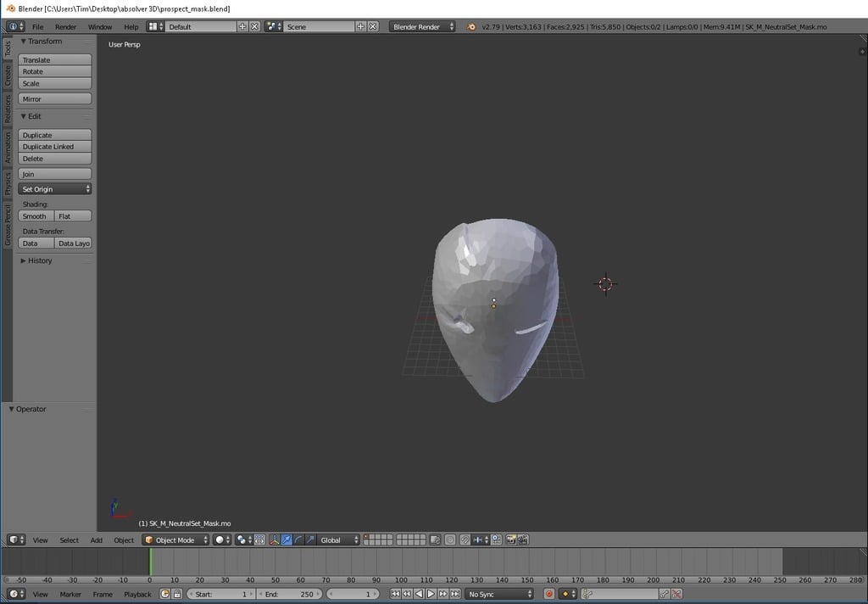Click the insert keyframe key icon
The height and width of the screenshot is (604, 868).
665,594
